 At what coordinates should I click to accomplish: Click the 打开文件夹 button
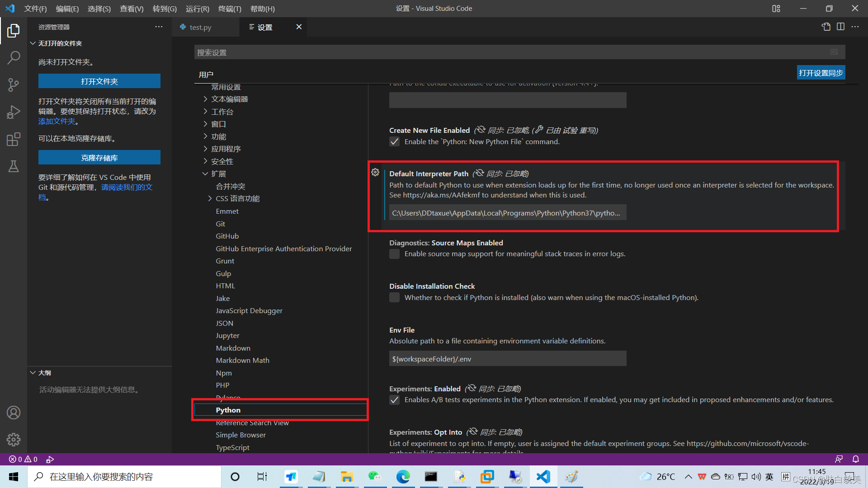click(99, 81)
